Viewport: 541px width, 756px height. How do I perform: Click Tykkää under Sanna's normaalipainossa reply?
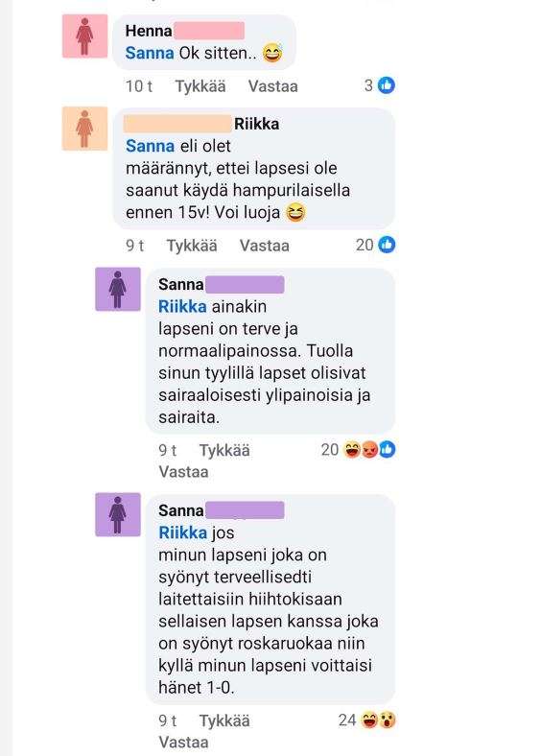click(224, 450)
